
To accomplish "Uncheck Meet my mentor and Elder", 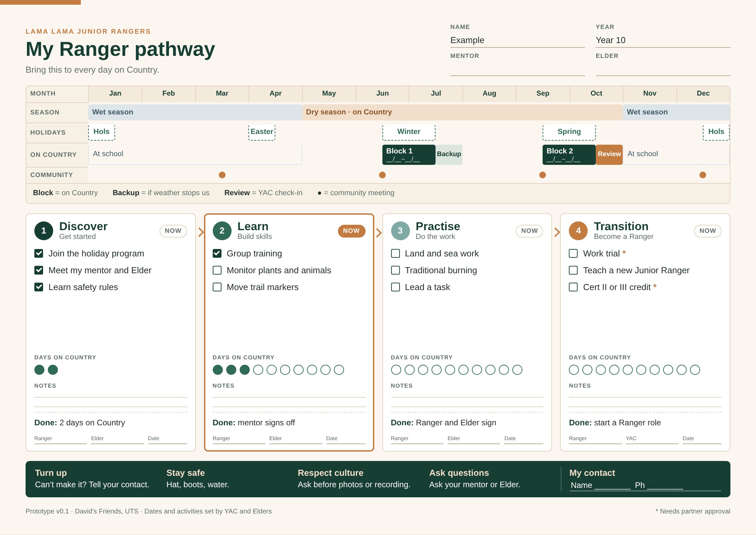I will (x=39, y=270).
